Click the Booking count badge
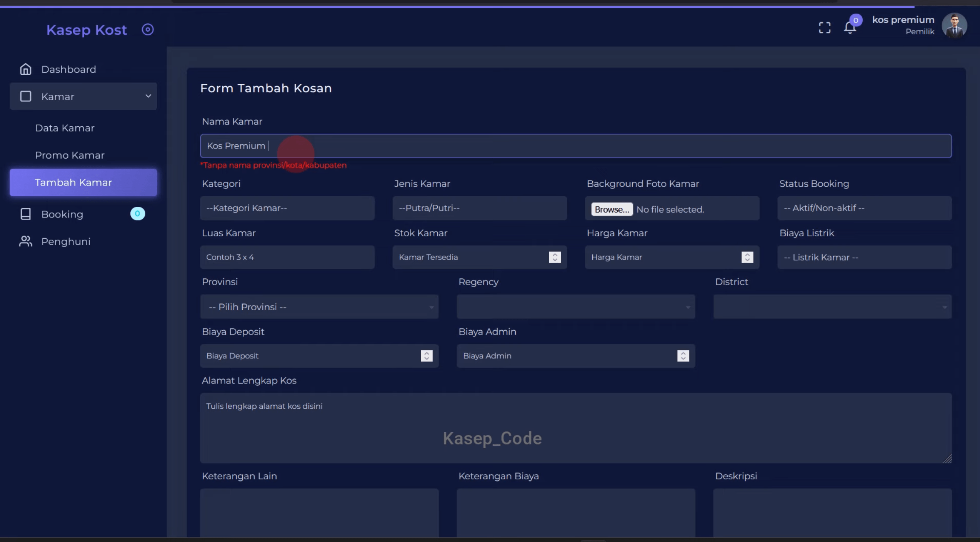The image size is (980, 542). point(137,214)
